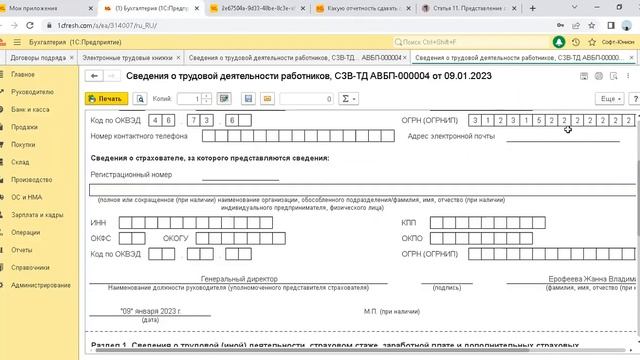The height and width of the screenshot is (360, 640).
Task: Open the browser password key icon
Action: pos(560,25)
